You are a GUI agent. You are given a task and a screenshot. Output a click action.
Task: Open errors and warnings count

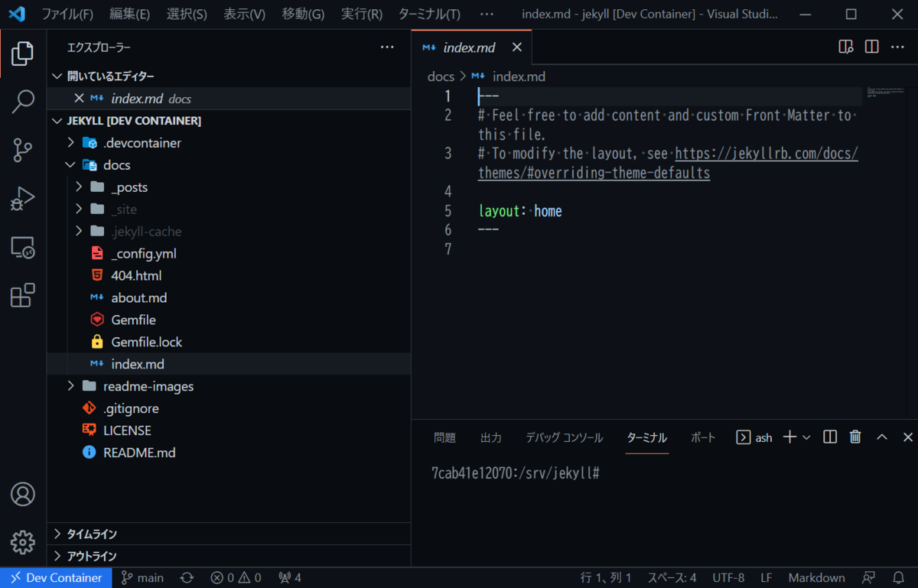[x=236, y=578]
